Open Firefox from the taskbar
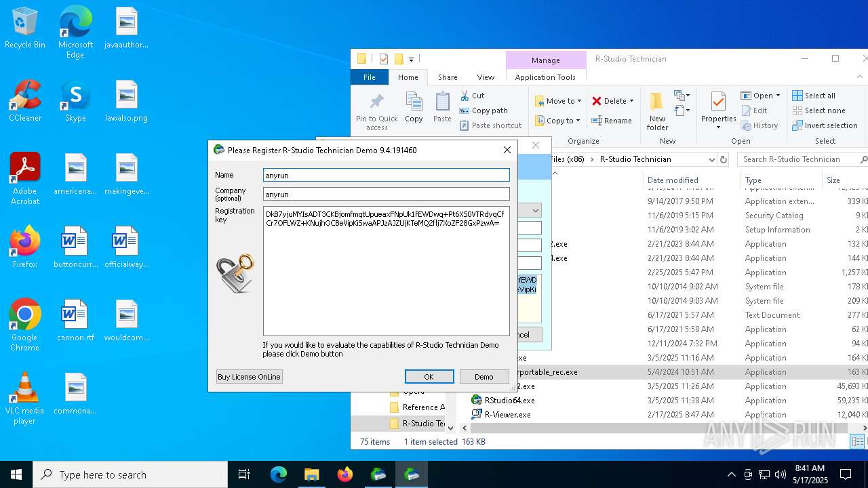 (345, 474)
